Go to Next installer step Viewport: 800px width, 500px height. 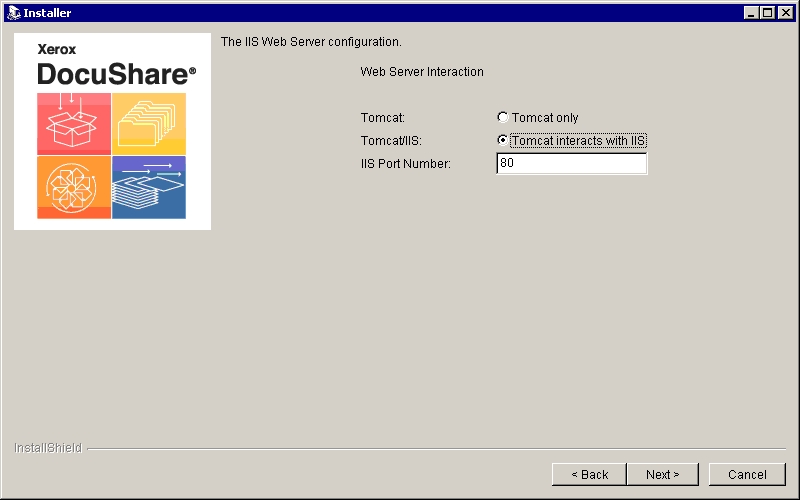(x=662, y=474)
